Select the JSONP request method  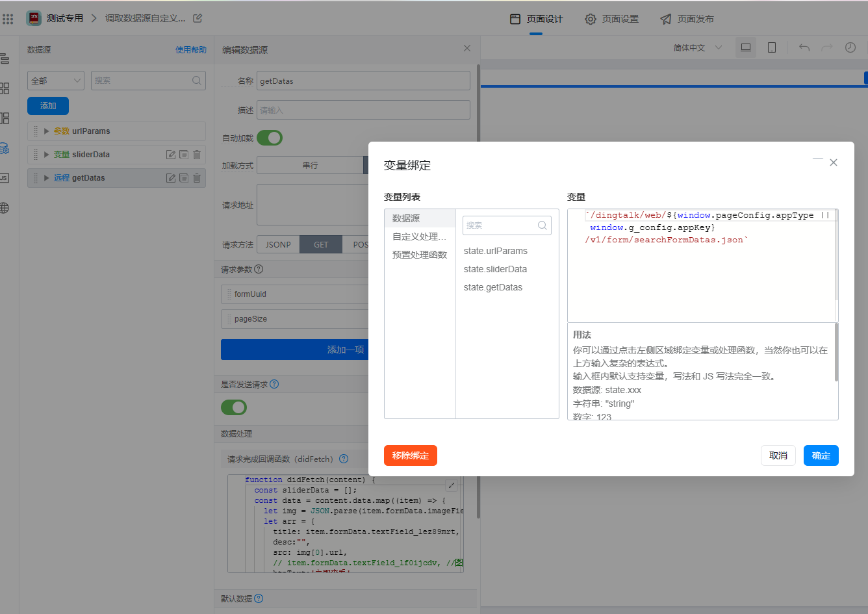[278, 245]
